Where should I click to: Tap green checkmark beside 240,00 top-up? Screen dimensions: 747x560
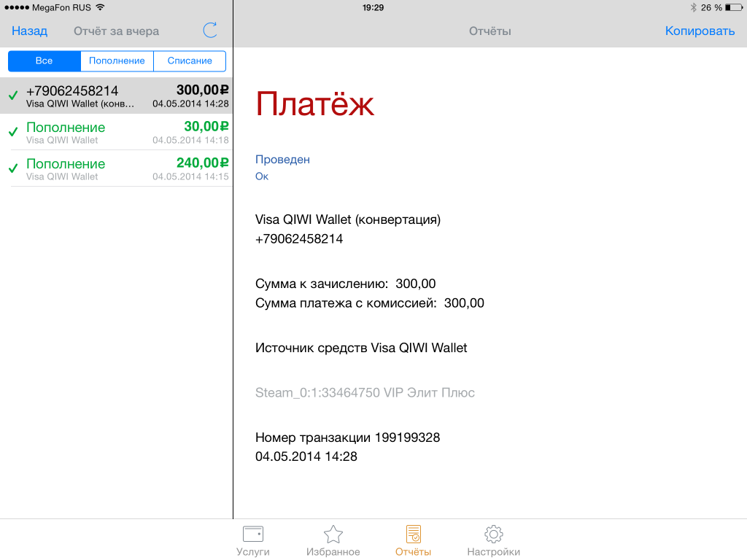tap(13, 168)
